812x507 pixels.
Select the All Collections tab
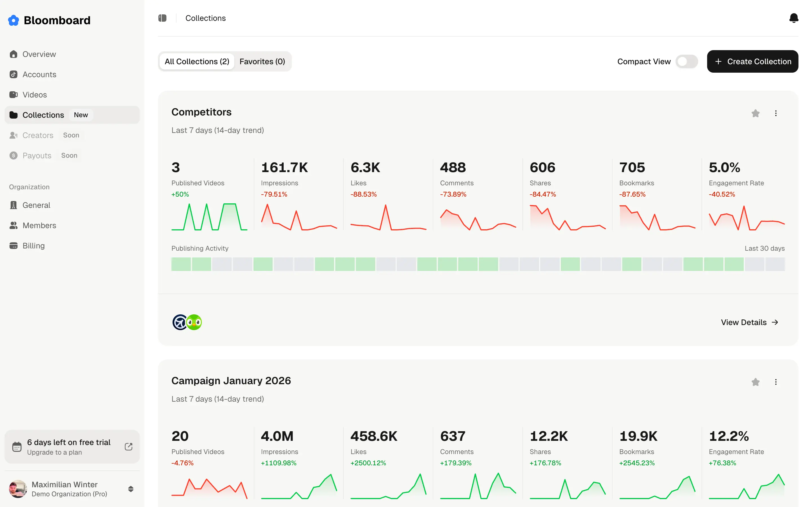[x=197, y=61]
